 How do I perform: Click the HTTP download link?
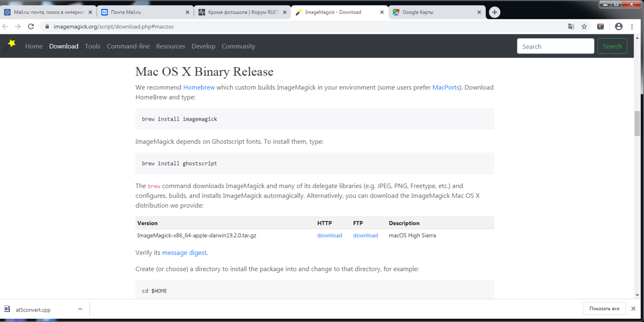pyautogui.click(x=330, y=236)
